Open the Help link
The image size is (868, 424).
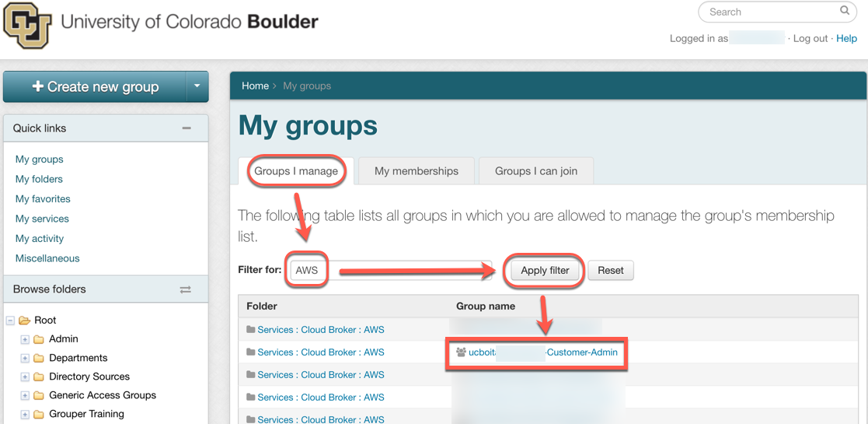coord(846,38)
